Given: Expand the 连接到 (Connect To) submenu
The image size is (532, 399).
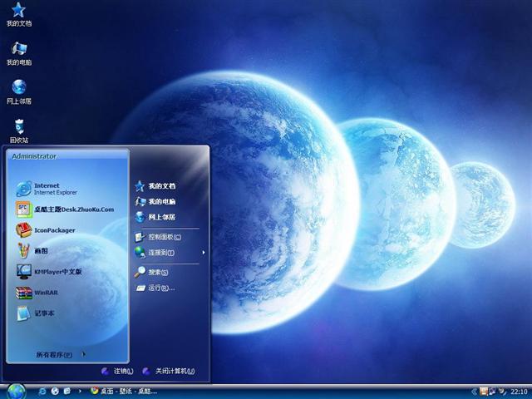Looking at the screenshot, I should pyautogui.click(x=162, y=252).
